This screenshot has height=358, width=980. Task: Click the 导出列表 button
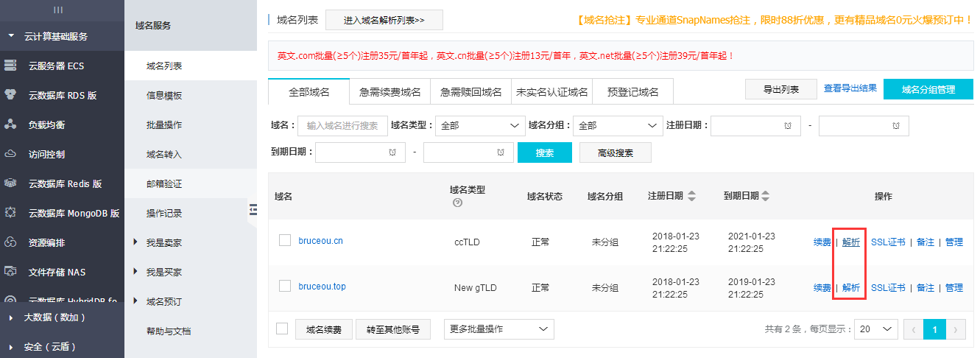781,89
